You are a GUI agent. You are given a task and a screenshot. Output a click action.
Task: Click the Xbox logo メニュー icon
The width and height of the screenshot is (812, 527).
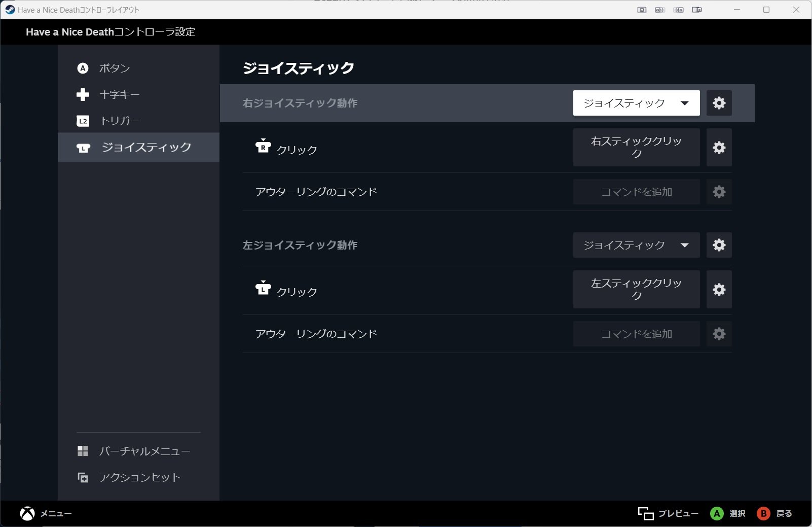[x=27, y=514]
